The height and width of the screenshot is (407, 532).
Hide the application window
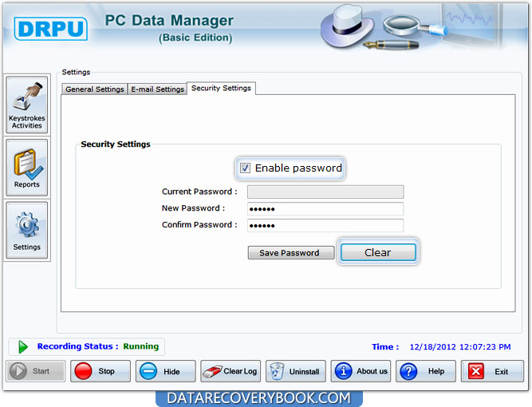(x=166, y=371)
